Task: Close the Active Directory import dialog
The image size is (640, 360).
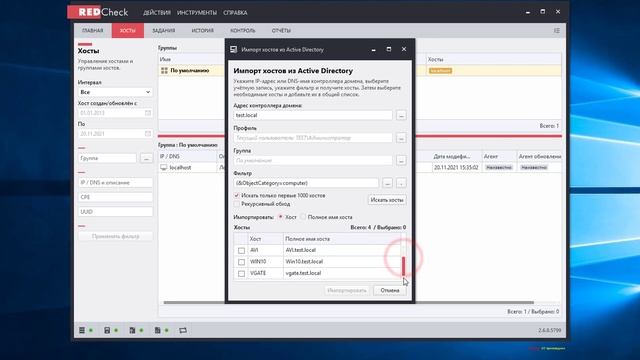Action: click(x=404, y=49)
